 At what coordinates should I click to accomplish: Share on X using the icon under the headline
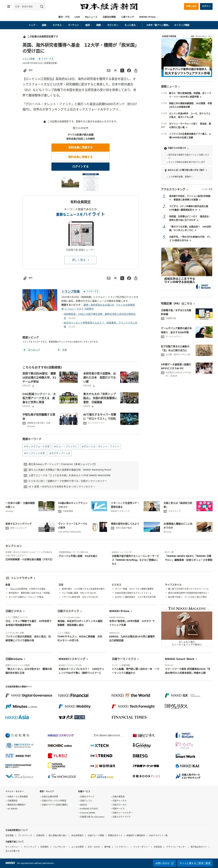click(x=122, y=70)
